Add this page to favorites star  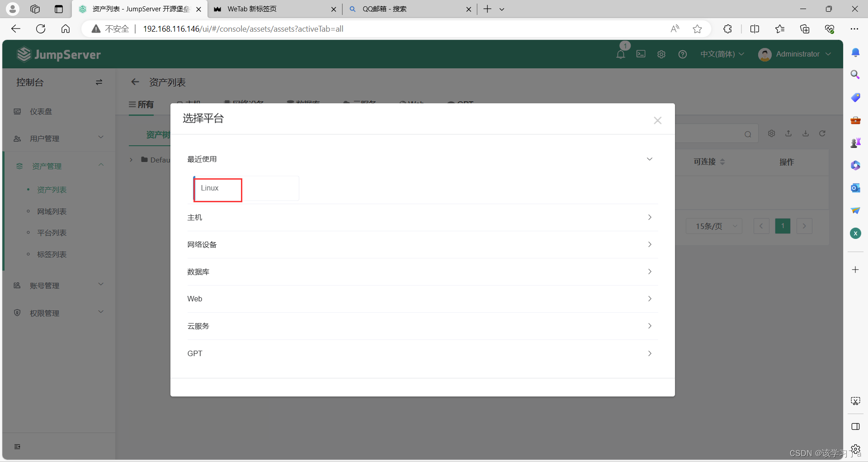point(698,29)
